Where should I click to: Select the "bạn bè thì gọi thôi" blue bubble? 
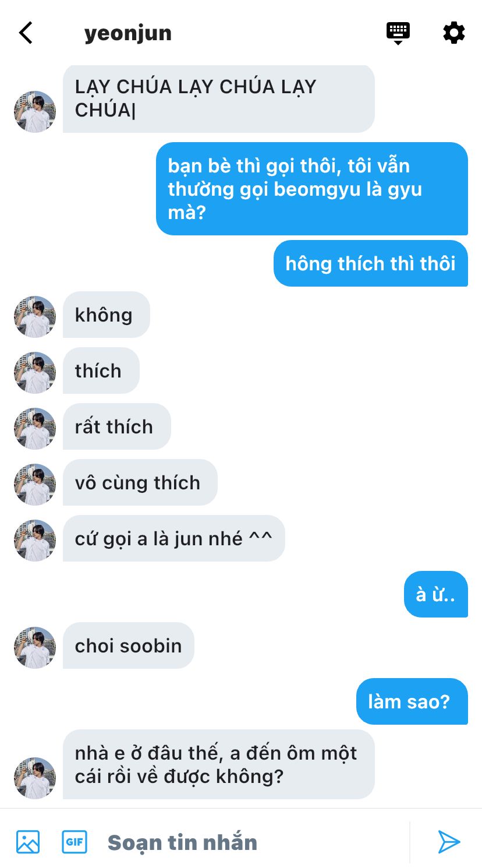(x=312, y=189)
